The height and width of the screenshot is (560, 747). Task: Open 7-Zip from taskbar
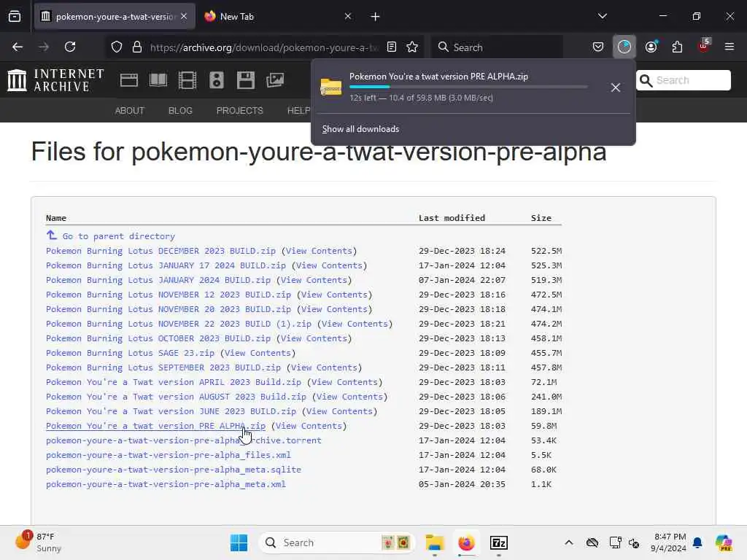click(498, 542)
